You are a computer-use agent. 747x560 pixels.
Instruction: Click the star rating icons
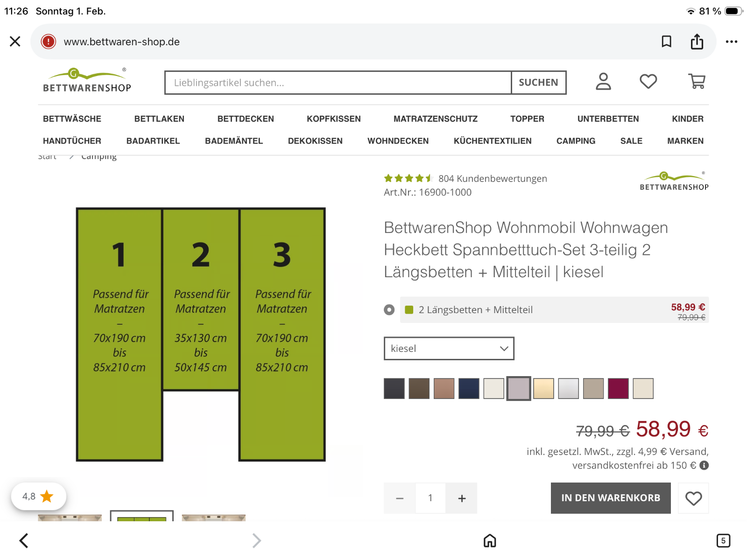408,178
